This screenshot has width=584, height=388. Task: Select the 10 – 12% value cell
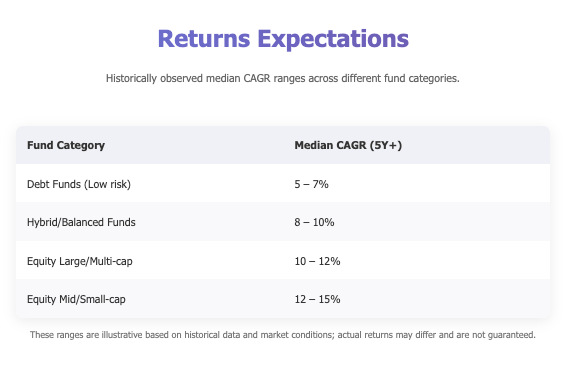(317, 261)
